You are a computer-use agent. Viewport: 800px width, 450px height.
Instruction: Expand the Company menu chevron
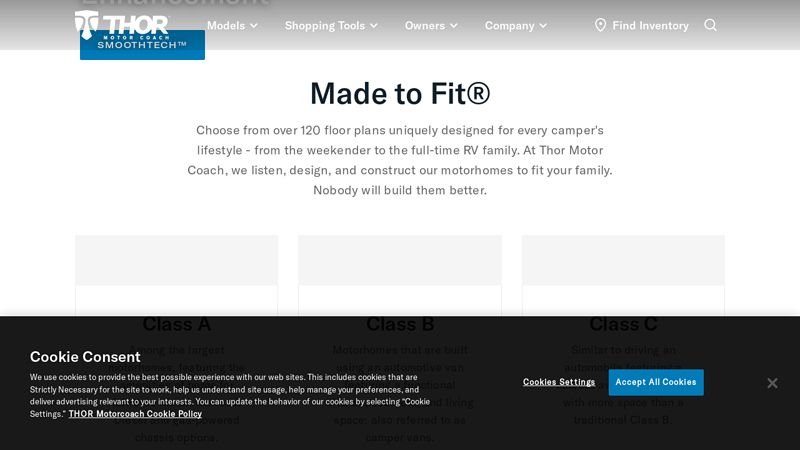point(543,26)
